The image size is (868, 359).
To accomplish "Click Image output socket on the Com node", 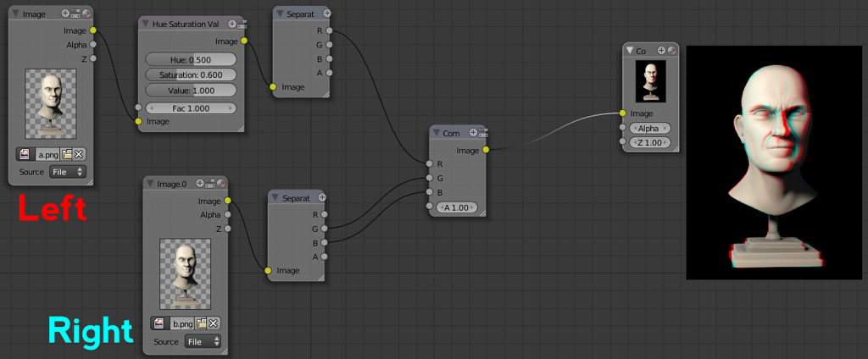I will [486, 150].
